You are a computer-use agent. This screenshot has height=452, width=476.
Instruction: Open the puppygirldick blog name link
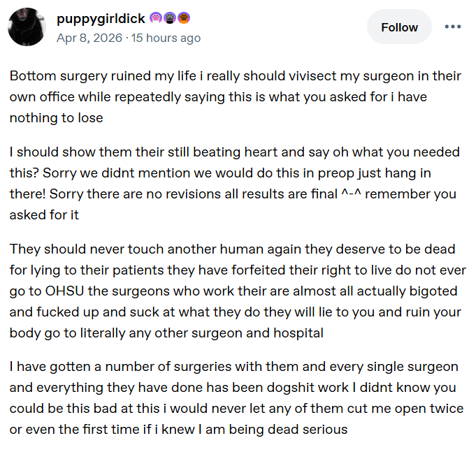coord(101,18)
